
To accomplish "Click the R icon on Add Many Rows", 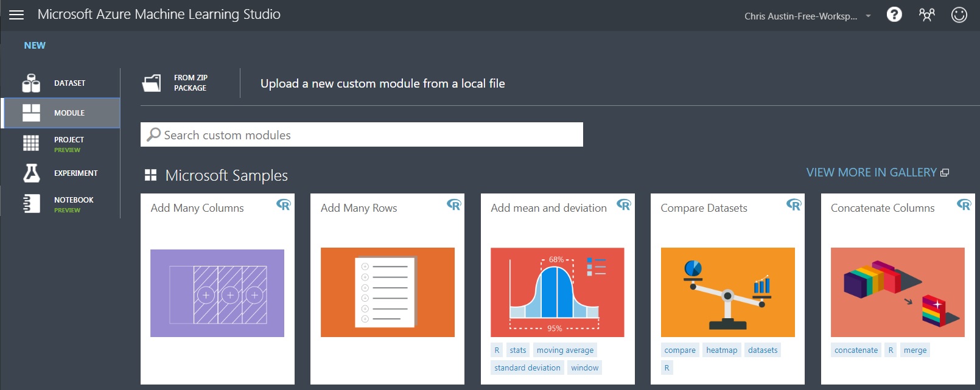I will point(454,204).
